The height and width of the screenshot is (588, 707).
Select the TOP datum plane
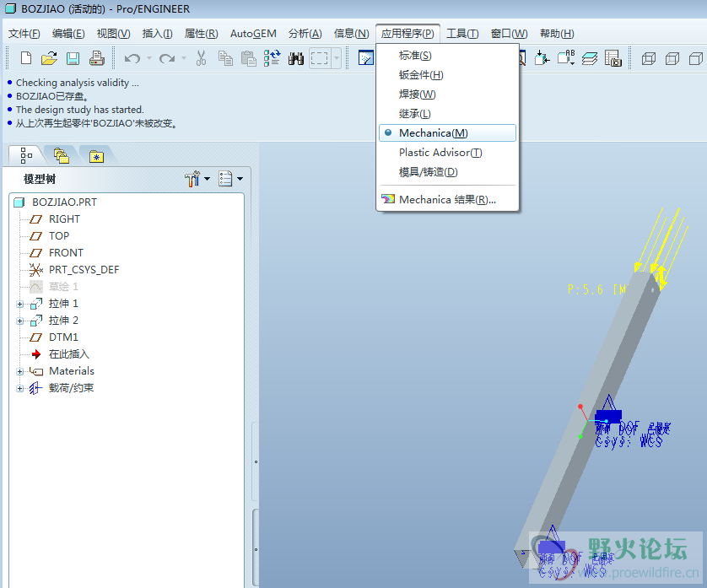coord(59,236)
